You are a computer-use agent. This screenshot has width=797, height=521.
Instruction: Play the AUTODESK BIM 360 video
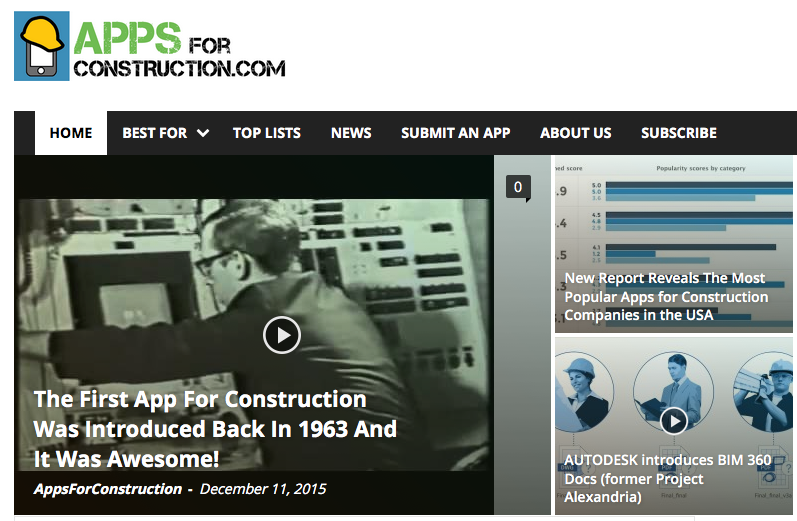pyautogui.click(x=674, y=421)
